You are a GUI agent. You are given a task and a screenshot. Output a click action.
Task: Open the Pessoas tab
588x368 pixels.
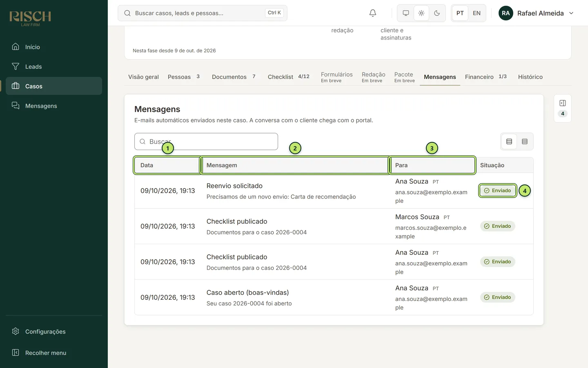pos(184,77)
